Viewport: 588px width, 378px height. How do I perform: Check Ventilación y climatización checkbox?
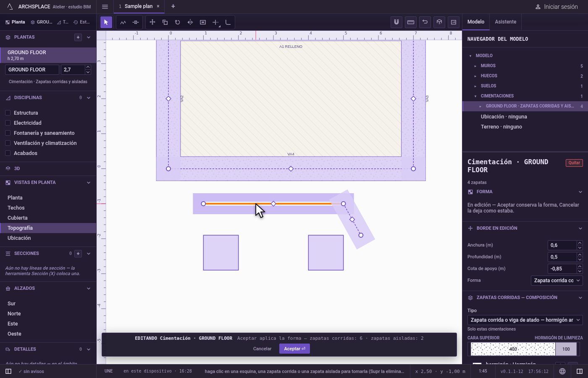pos(8,143)
